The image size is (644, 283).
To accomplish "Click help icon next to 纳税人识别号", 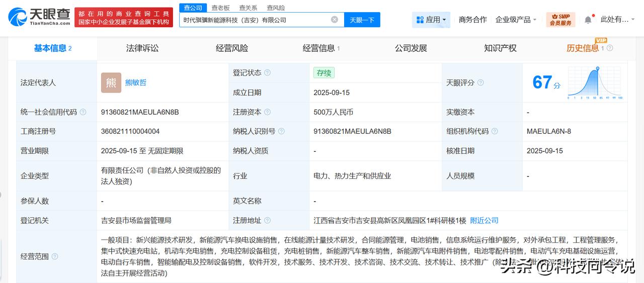I will point(281,131).
